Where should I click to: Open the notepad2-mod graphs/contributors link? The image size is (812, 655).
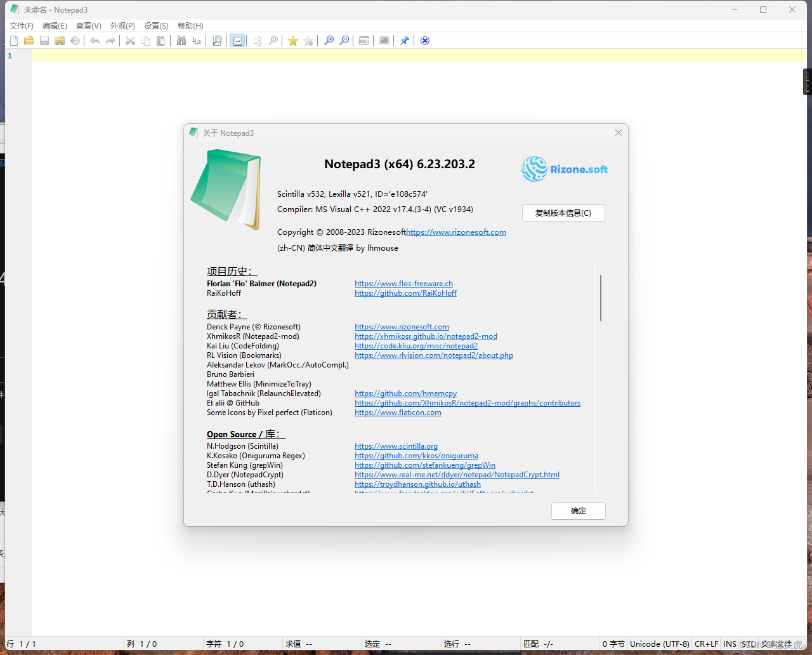coord(468,403)
